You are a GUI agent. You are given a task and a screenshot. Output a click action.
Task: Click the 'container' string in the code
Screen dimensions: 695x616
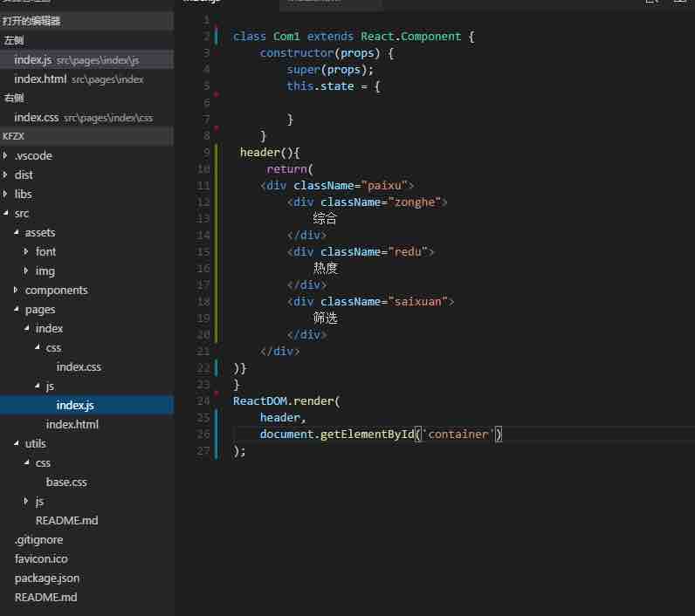pos(461,435)
